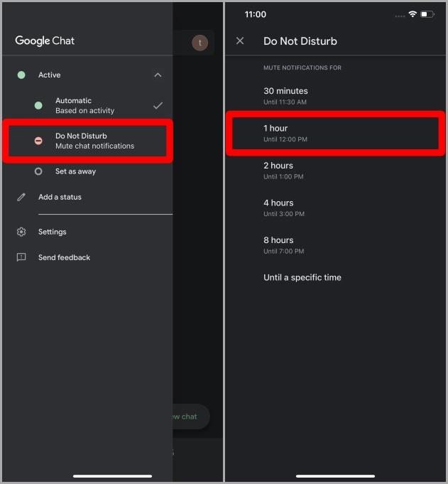Image resolution: width=448 pixels, height=484 pixels.
Task: Click the checkmark beside Automatic
Action: pos(158,106)
